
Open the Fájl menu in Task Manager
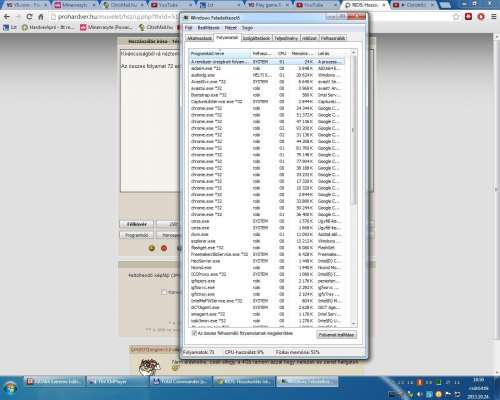(x=188, y=28)
